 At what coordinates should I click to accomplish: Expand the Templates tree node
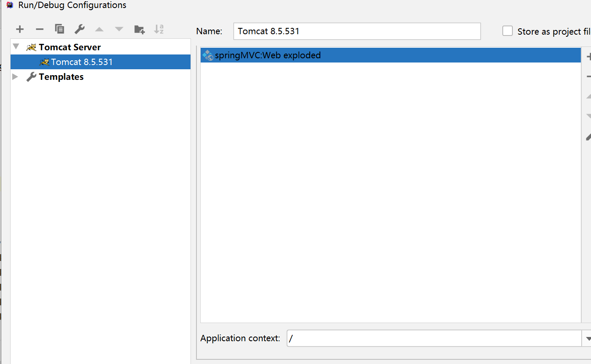click(16, 76)
